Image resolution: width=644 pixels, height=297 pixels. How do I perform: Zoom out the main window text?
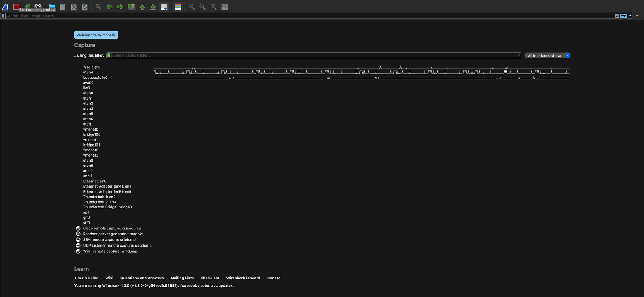tap(203, 7)
